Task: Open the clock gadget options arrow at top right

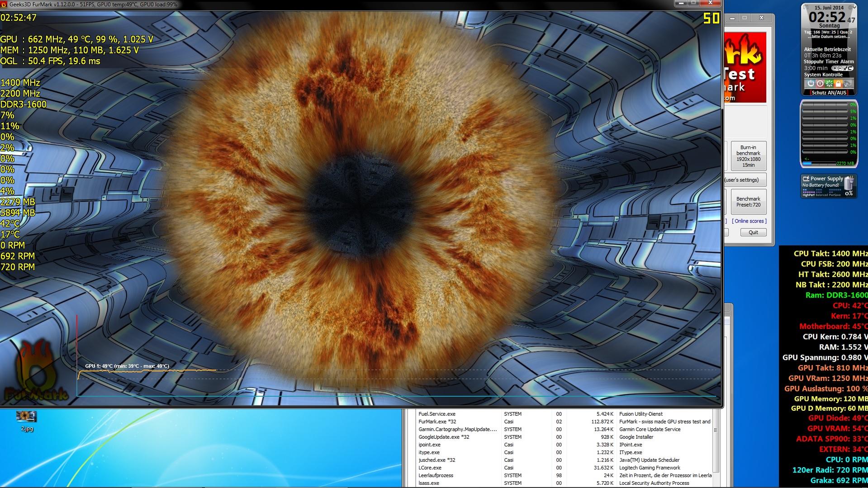Action: tap(855, 7)
